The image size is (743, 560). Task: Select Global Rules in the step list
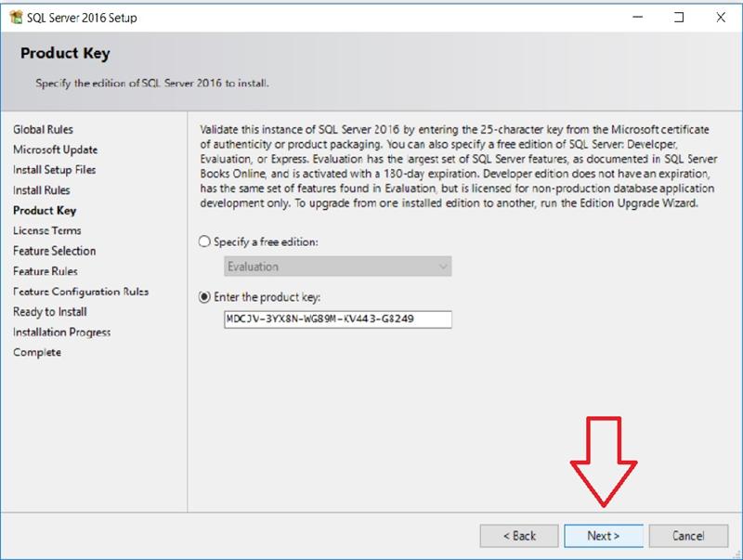click(x=43, y=129)
